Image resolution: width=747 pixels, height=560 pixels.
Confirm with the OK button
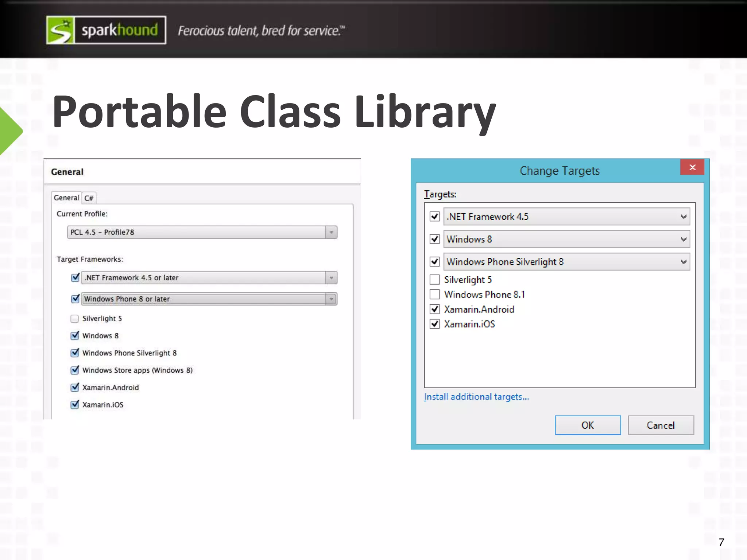588,425
